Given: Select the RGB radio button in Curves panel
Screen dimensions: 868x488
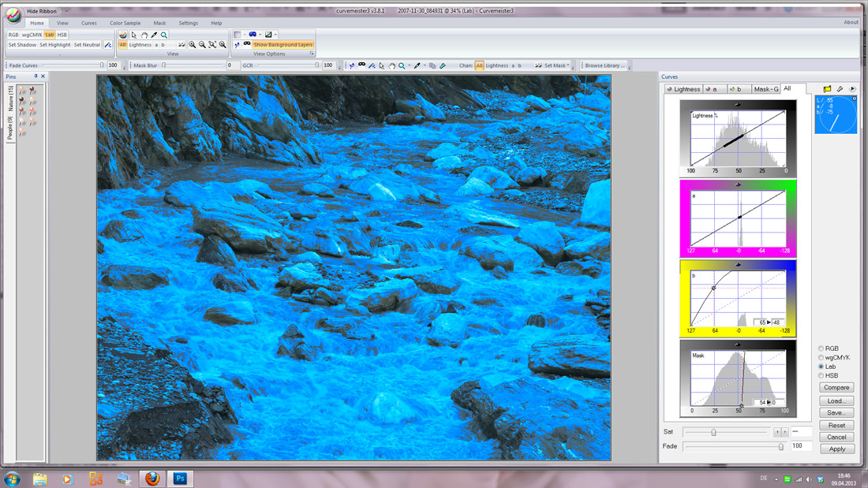Looking at the screenshot, I should point(821,348).
